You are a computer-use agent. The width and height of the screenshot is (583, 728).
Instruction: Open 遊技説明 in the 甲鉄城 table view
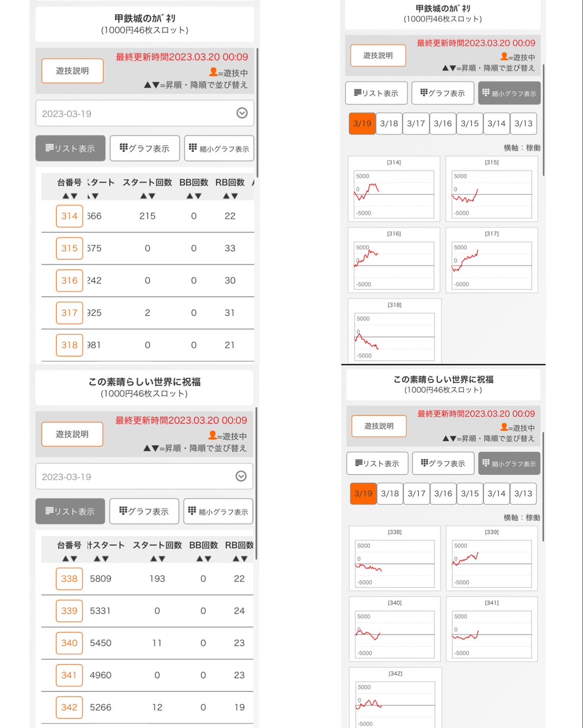72,71
